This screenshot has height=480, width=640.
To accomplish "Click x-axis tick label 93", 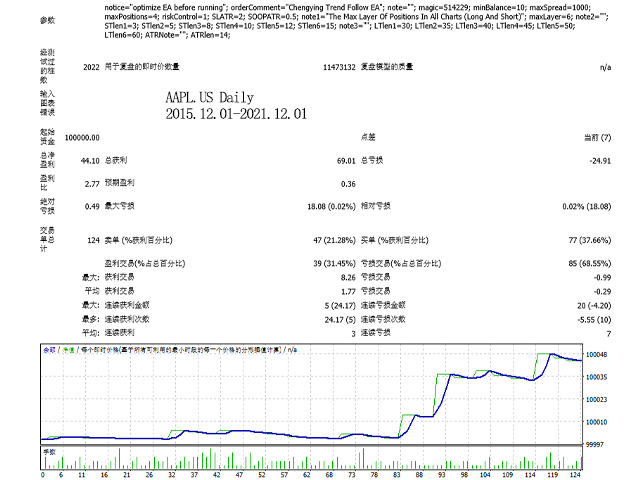I will (x=442, y=475).
